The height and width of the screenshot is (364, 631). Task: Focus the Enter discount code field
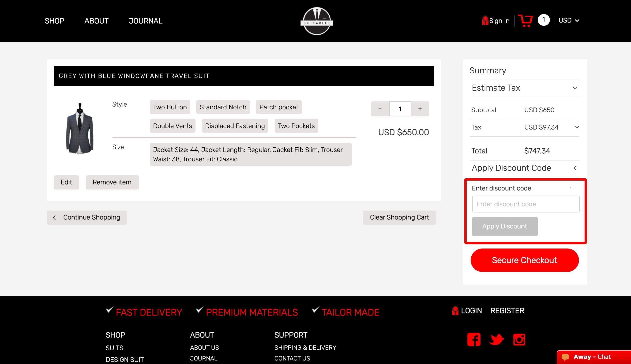coord(526,204)
